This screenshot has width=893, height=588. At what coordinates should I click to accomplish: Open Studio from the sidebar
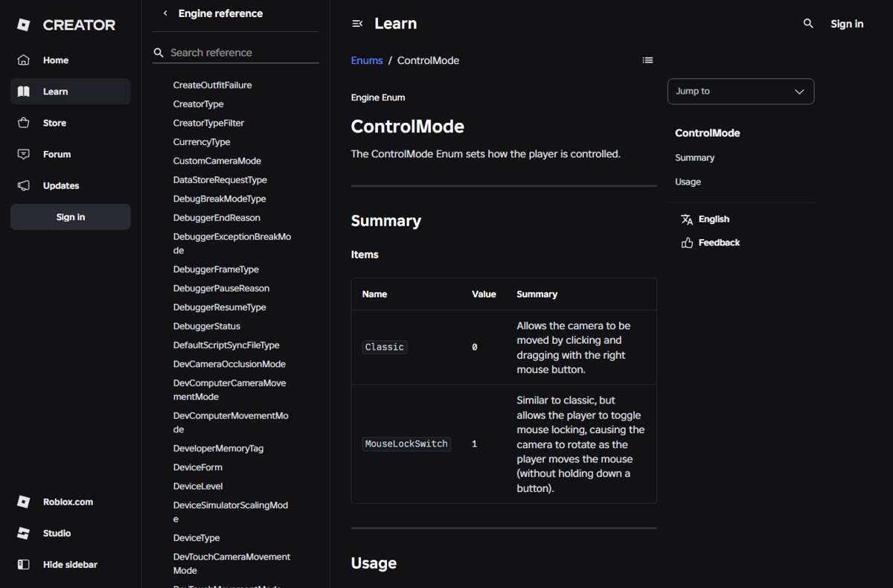pyautogui.click(x=71, y=533)
